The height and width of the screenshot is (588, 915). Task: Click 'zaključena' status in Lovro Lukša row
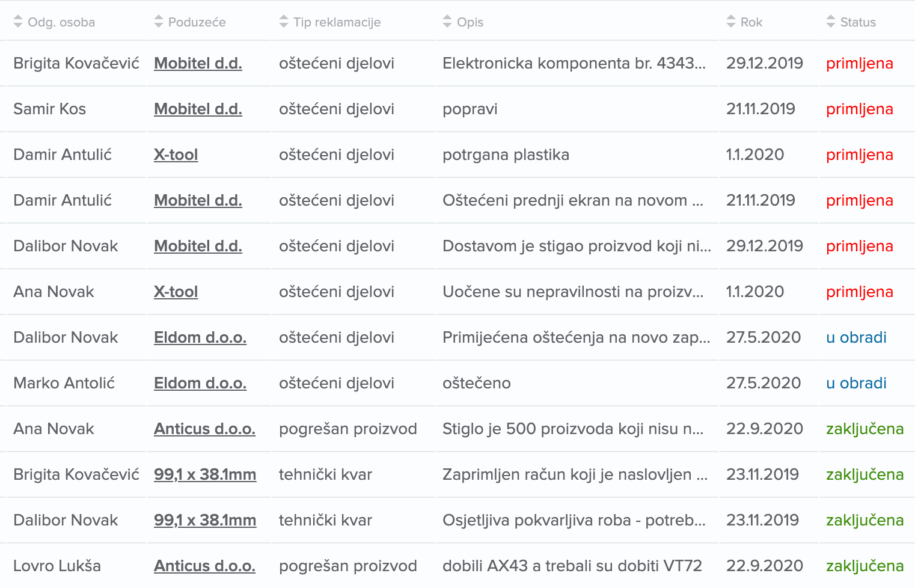tap(865, 566)
